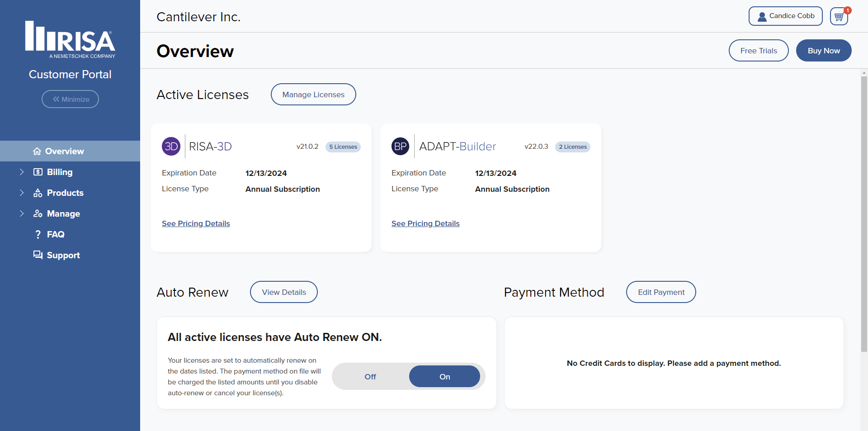868x431 pixels.
Task: Select the Overview home icon
Action: pyautogui.click(x=37, y=151)
